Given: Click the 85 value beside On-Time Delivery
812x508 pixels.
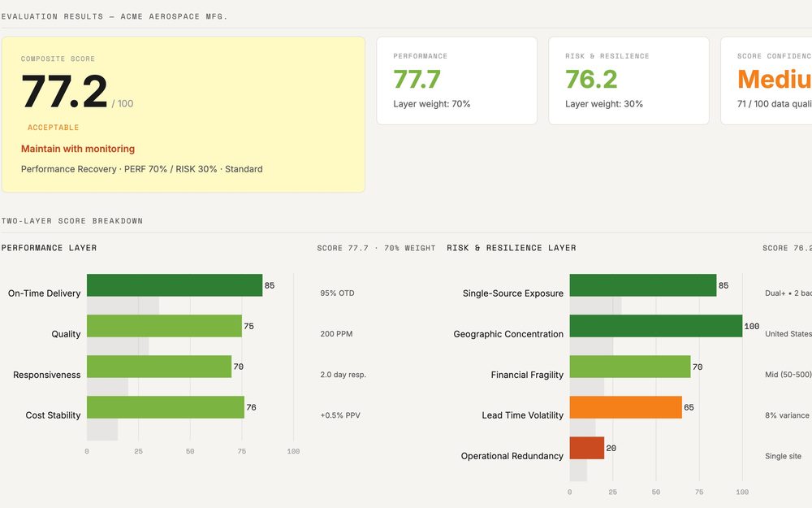Looking at the screenshot, I should pos(270,285).
